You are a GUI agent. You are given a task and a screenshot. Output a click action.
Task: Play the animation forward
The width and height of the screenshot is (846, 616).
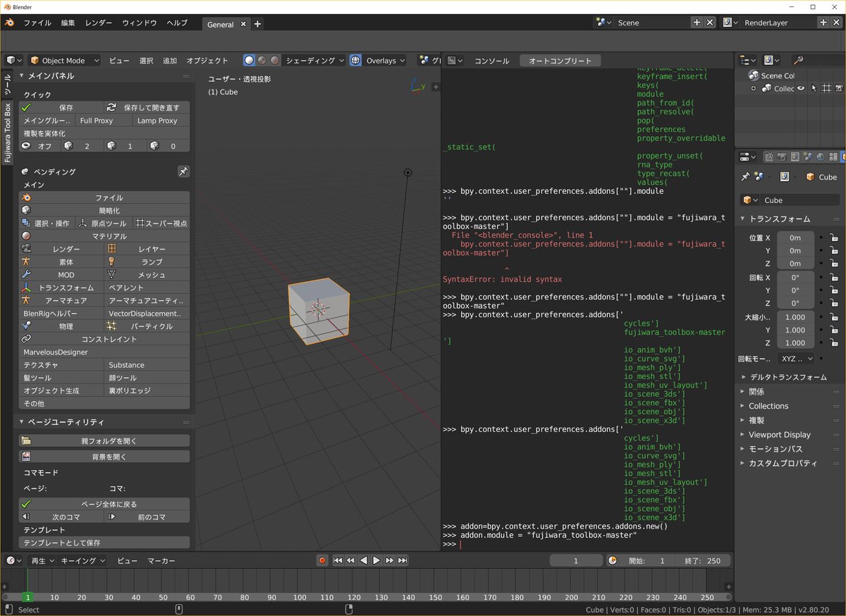click(376, 560)
